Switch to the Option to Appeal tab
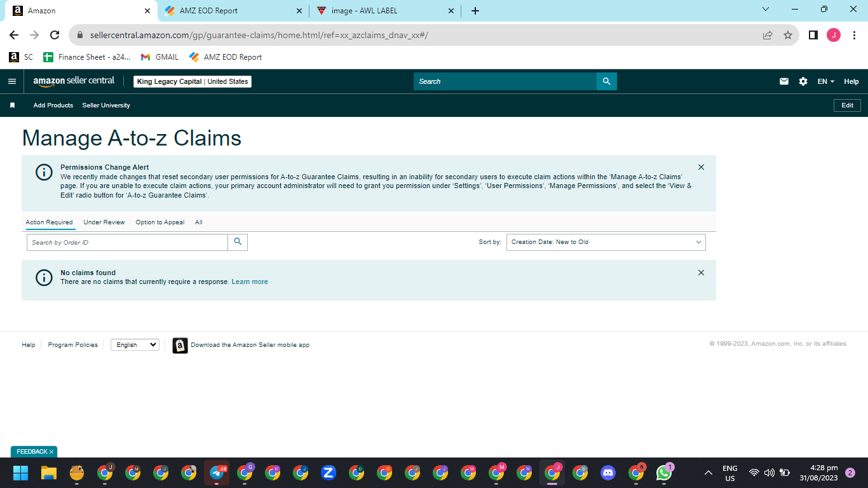868x488 pixels. point(160,222)
